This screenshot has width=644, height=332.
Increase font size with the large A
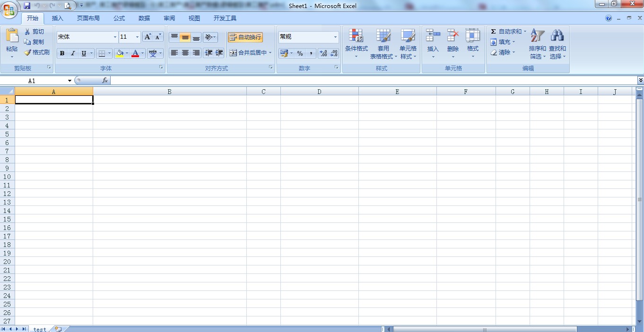(x=148, y=37)
